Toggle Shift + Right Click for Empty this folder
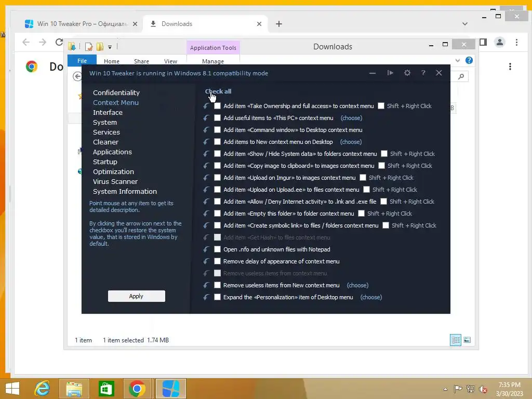The width and height of the screenshot is (532, 399). [x=362, y=214]
